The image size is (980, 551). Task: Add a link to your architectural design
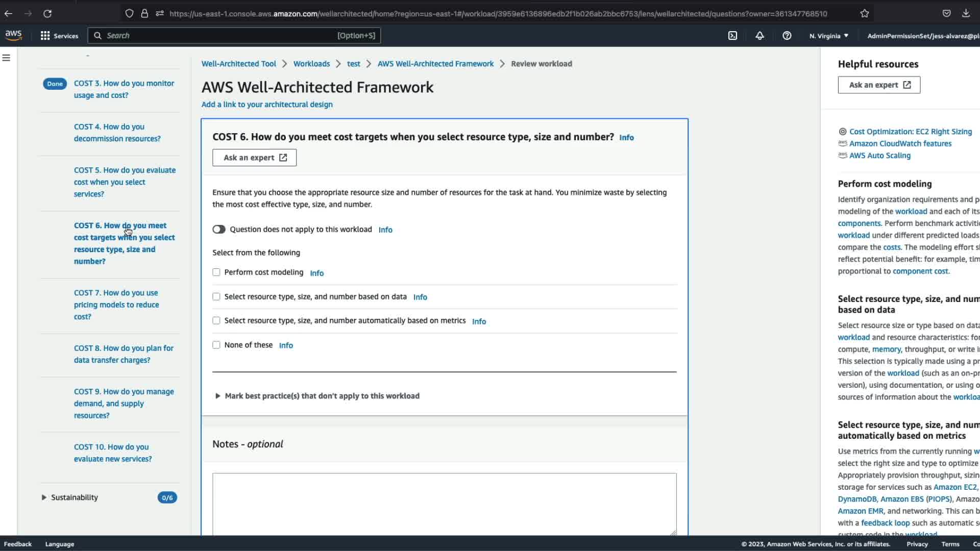[267, 105]
